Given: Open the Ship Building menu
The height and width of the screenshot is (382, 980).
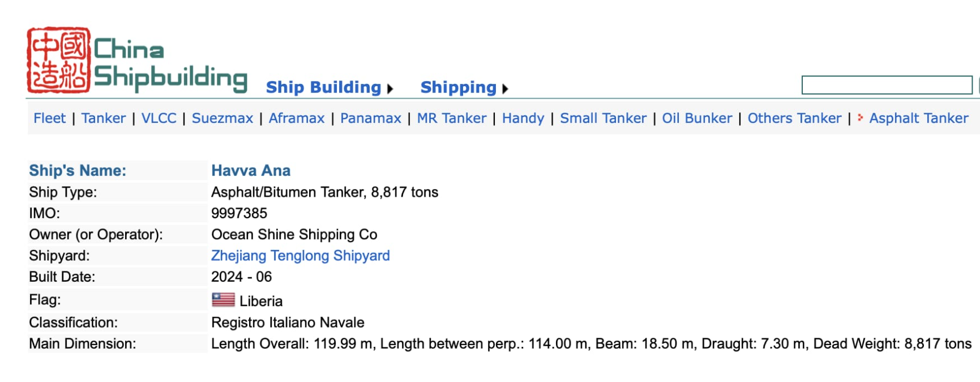Looking at the screenshot, I should [x=323, y=87].
